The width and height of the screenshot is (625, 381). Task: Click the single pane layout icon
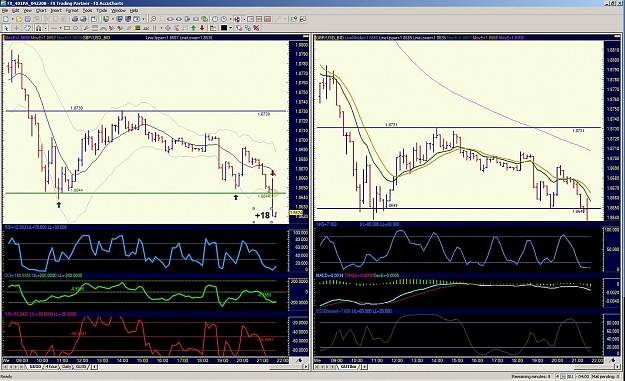250,19
